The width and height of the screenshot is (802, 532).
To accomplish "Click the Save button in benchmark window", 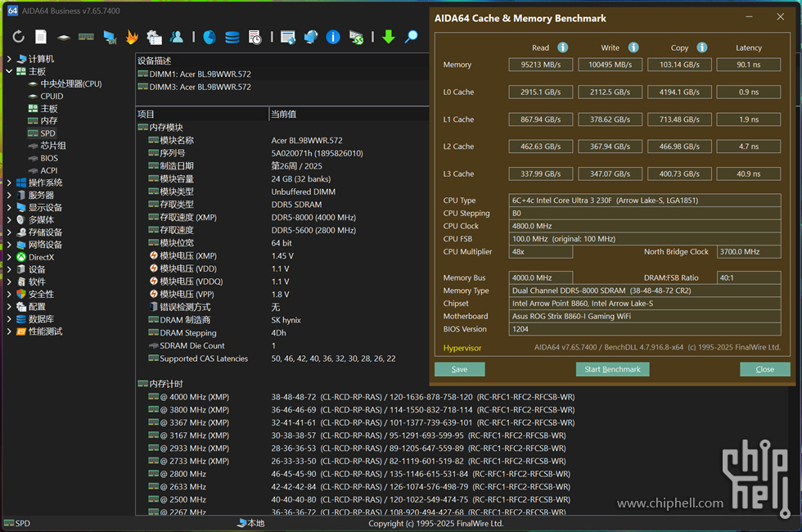I will (x=459, y=369).
